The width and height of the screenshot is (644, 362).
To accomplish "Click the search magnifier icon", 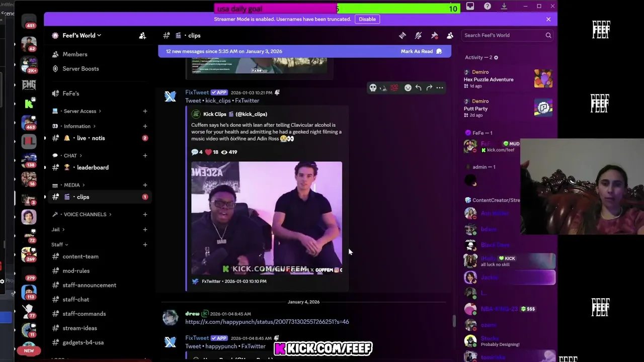I will (x=548, y=35).
